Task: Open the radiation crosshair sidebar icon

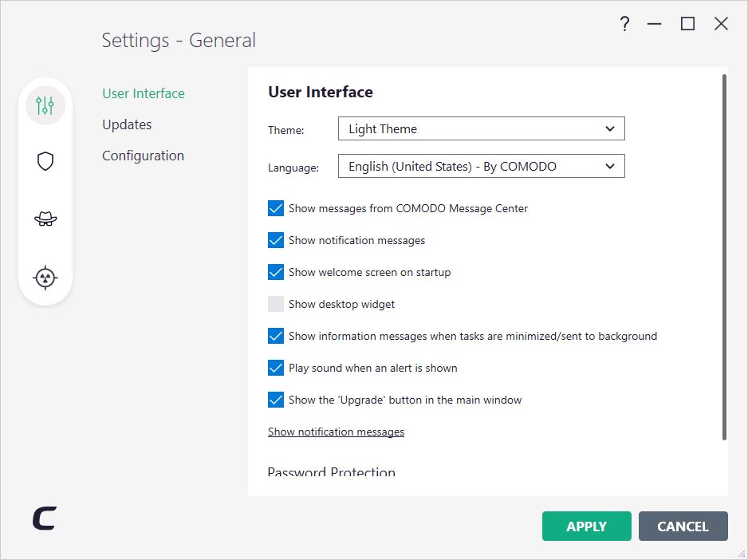Action: click(45, 278)
